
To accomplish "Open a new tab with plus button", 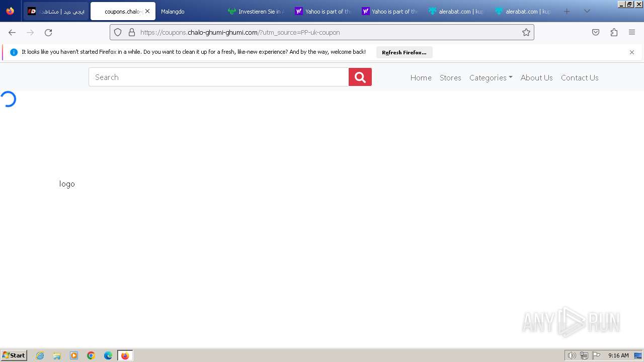I will coord(567,11).
